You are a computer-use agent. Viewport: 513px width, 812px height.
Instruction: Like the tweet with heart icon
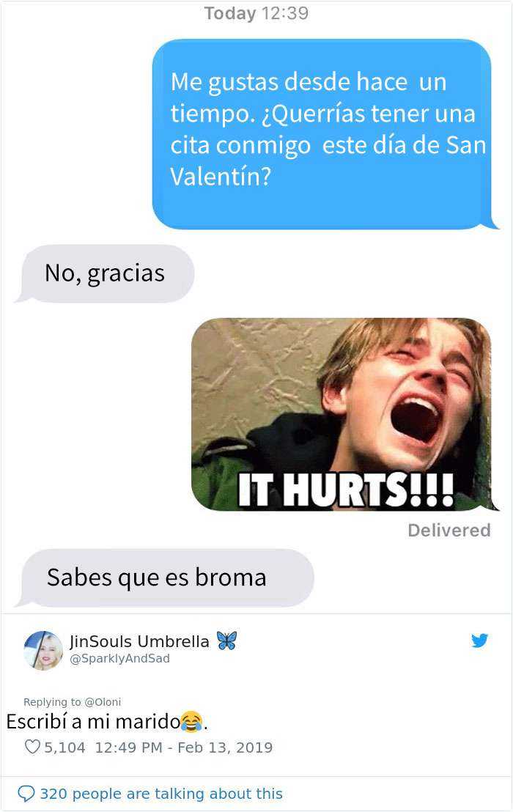tap(32, 748)
